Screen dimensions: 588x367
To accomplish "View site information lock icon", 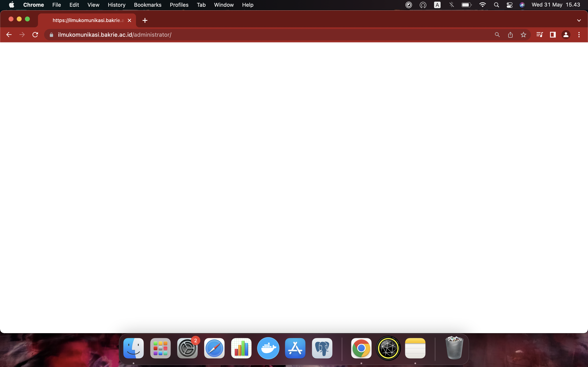I will [x=51, y=35].
